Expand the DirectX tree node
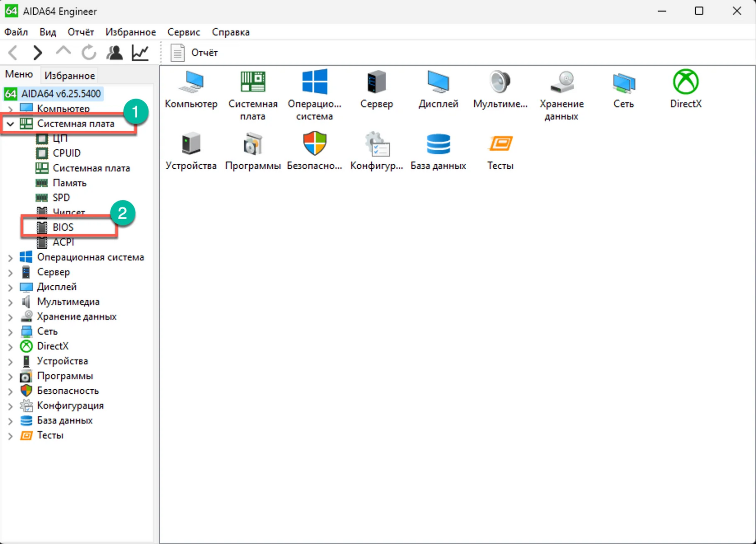The height and width of the screenshot is (544, 756). 10,346
